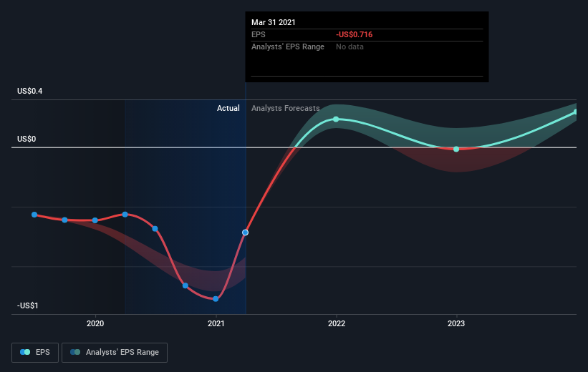Click the 2020 x-axis label
This screenshot has width=588, height=372.
pos(95,323)
